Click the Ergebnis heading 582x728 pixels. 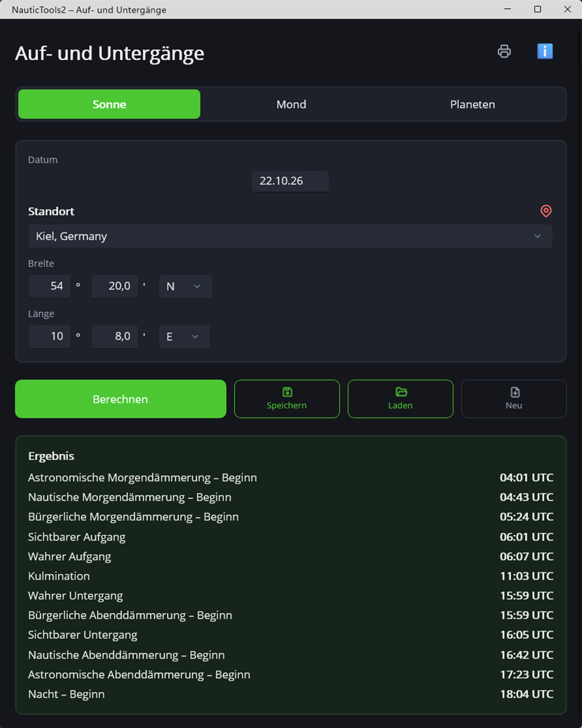point(51,456)
